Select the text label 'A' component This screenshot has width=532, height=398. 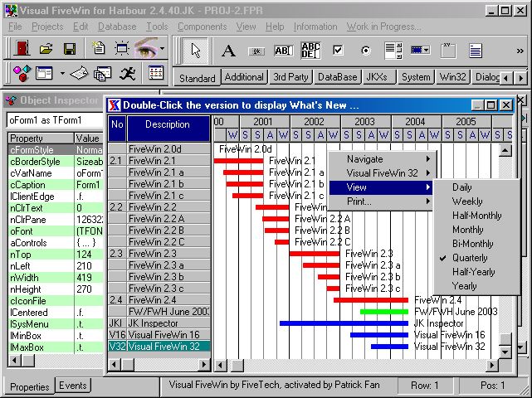tap(228, 50)
